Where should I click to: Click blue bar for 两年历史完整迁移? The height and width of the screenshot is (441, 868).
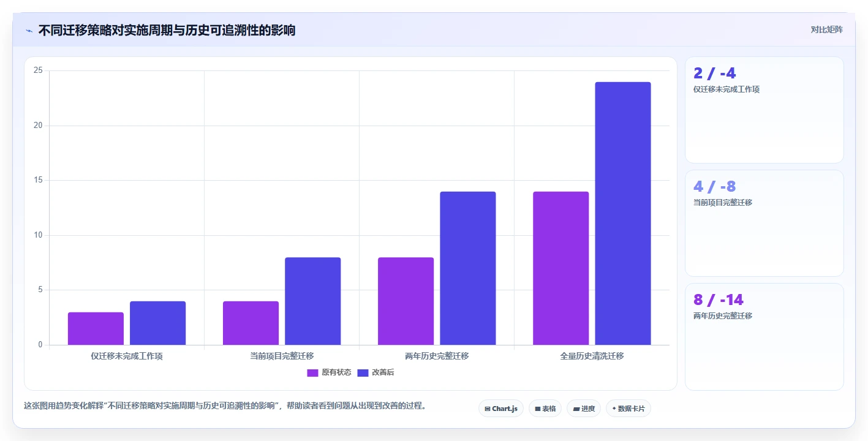pyautogui.click(x=467, y=268)
